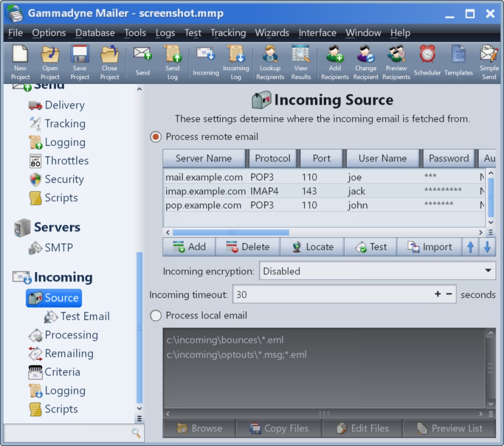Click the Test server button
This screenshot has width=504, height=446.
(x=371, y=247)
